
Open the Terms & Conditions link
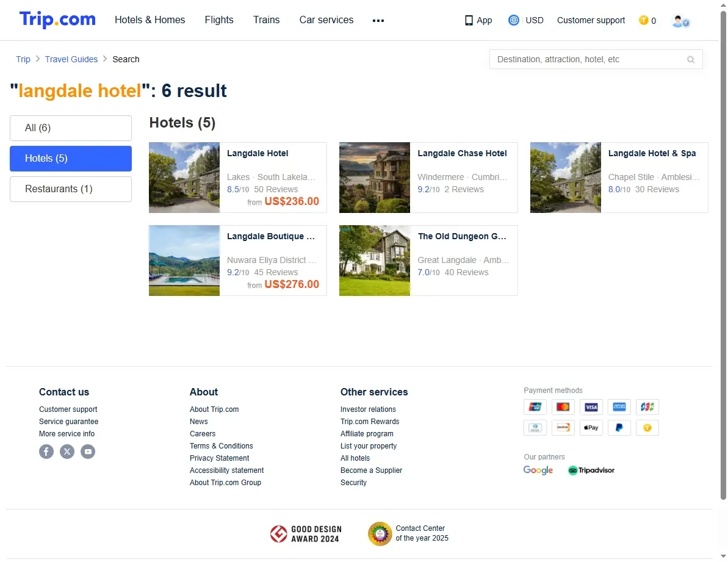point(222,446)
